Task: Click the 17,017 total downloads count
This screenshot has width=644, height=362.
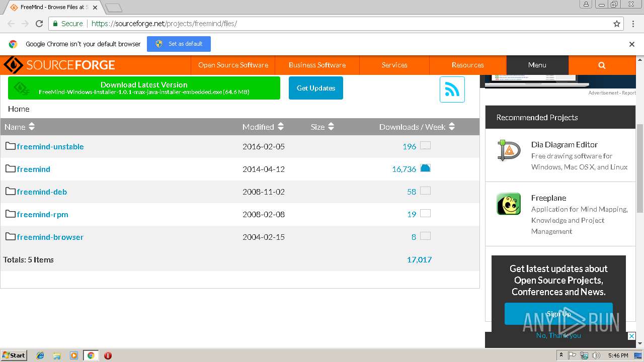Action: click(419, 259)
